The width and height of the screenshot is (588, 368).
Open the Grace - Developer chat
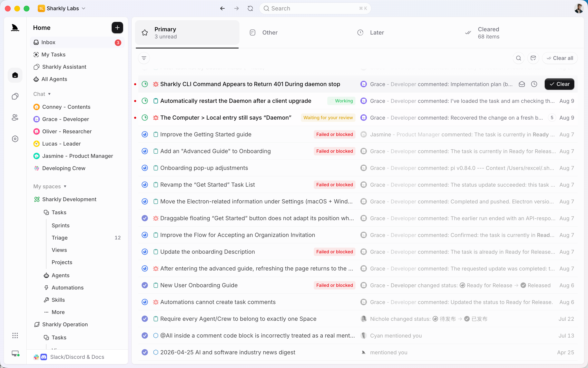point(77,119)
